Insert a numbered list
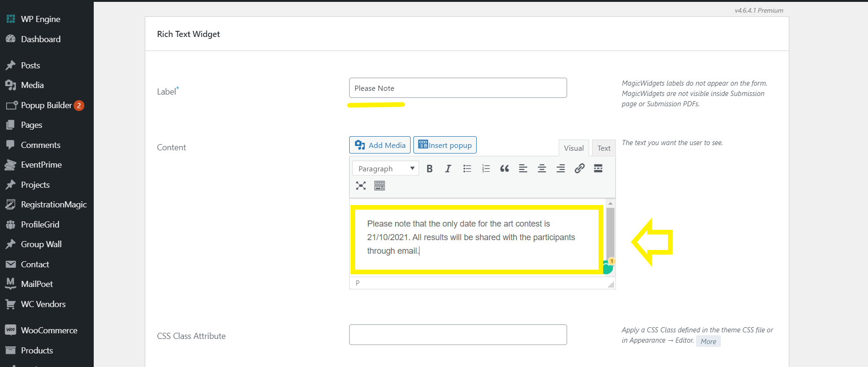Screen dimensions: 868x367 tap(486, 169)
